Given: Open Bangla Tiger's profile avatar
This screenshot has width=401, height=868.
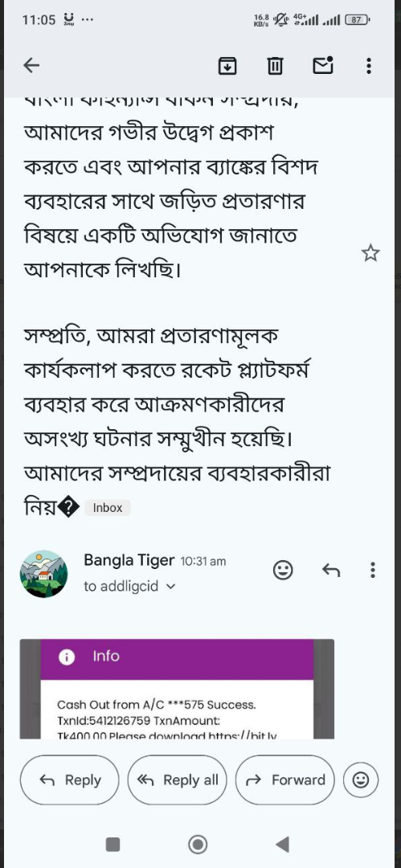Looking at the screenshot, I should click(43, 574).
